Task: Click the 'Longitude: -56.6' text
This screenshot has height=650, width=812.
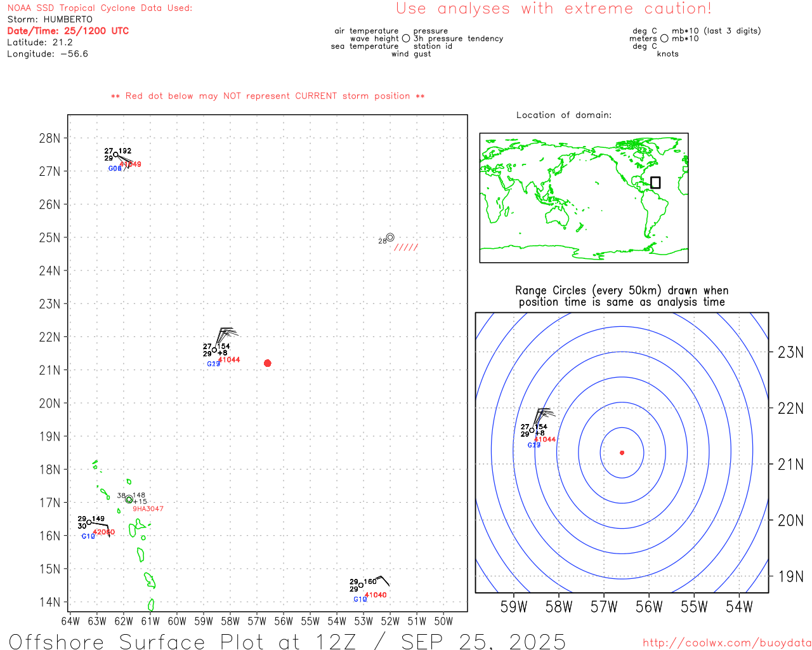Action: 48,54
